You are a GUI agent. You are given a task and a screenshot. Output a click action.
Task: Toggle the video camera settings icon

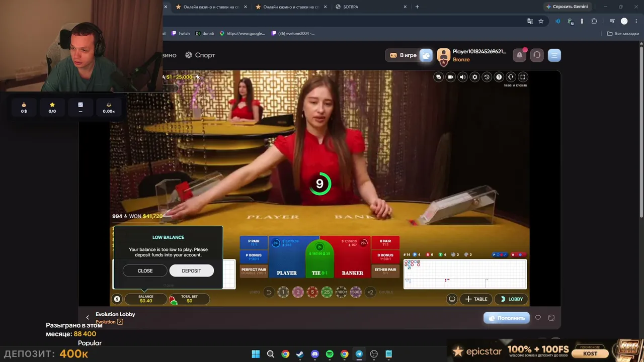pos(451,77)
